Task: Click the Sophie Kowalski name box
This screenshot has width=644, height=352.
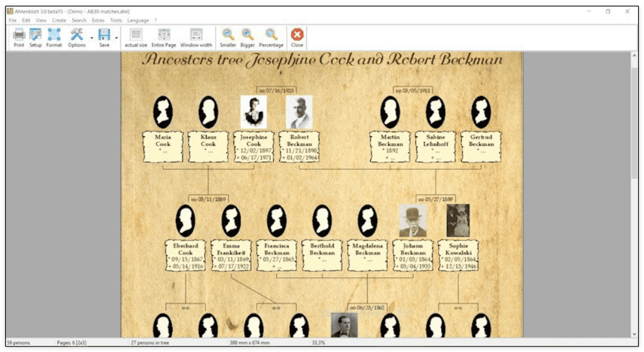Action: pos(458,255)
